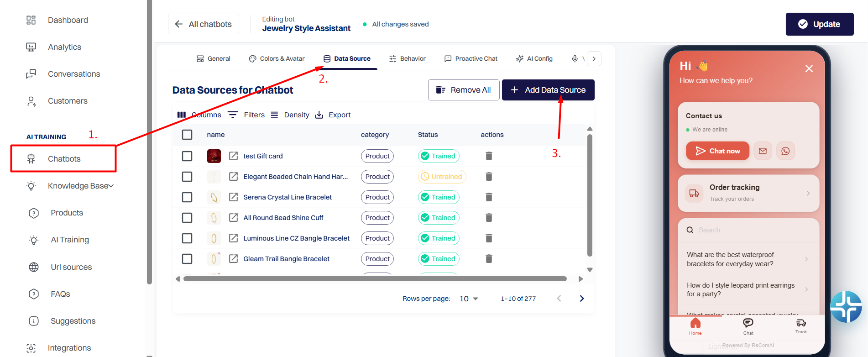Click the microphone tab icon
The image size is (868, 357).
[575, 58]
